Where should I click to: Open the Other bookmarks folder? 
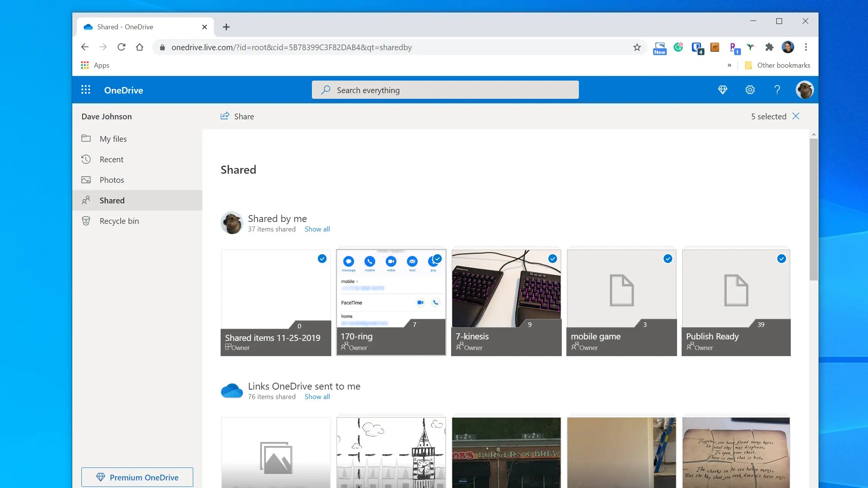click(x=778, y=65)
